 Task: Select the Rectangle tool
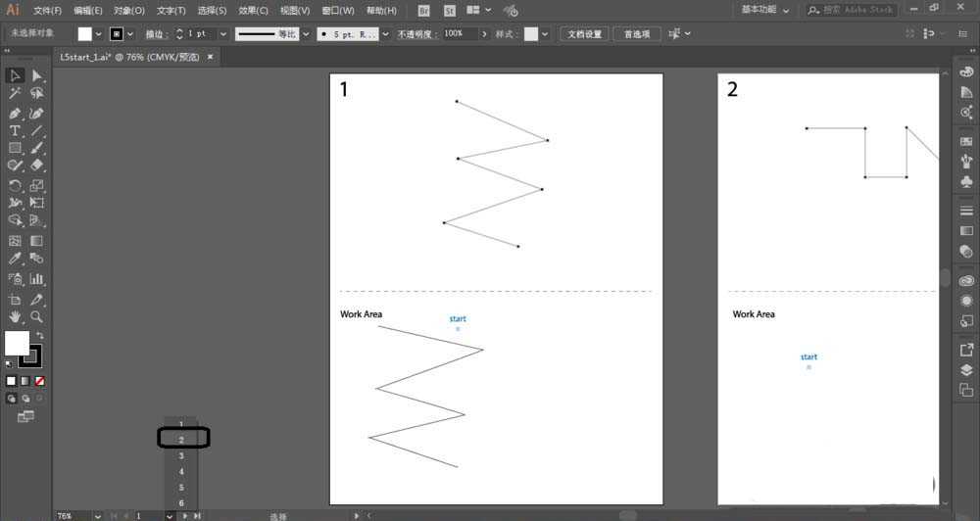(15, 148)
